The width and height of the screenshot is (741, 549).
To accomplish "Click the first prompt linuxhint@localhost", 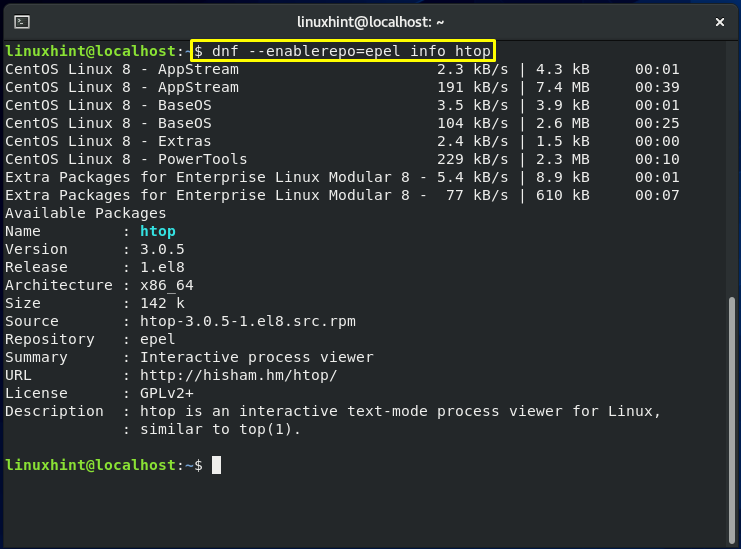I will (x=91, y=51).
